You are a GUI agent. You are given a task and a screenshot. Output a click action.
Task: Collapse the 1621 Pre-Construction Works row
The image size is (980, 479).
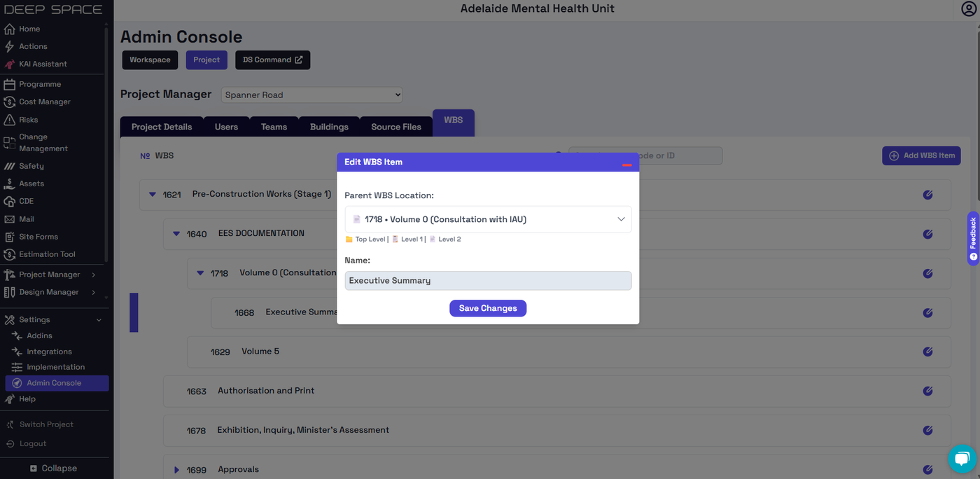coord(153,195)
